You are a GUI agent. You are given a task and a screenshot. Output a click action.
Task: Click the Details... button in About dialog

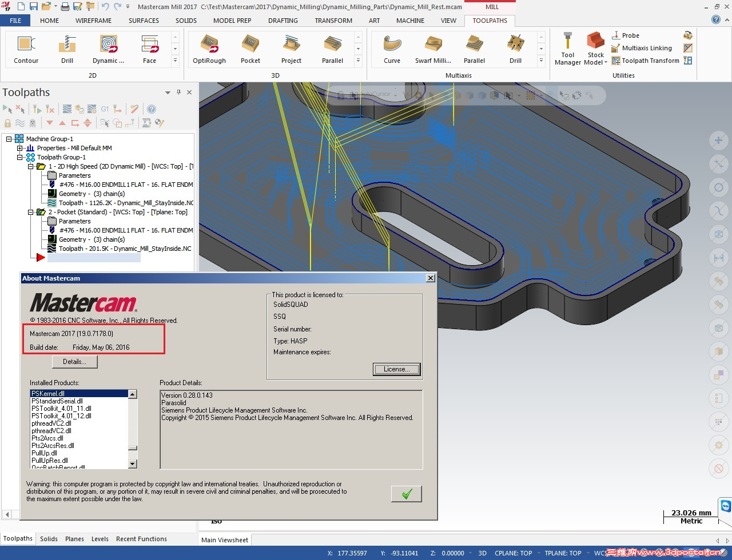[x=74, y=362]
